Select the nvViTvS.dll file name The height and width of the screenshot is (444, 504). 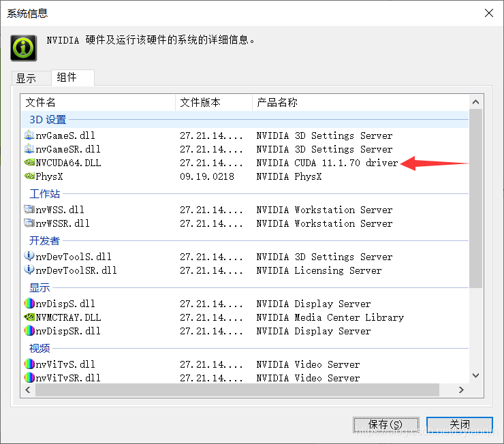click(65, 364)
